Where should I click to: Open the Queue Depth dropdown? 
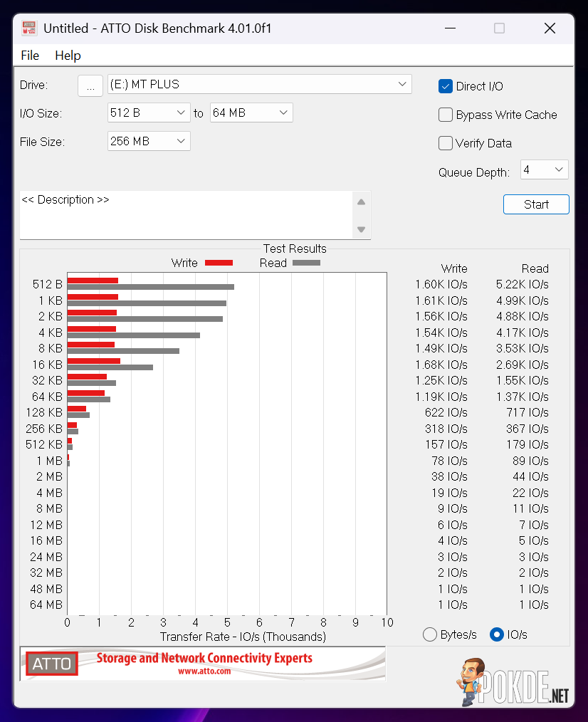545,169
